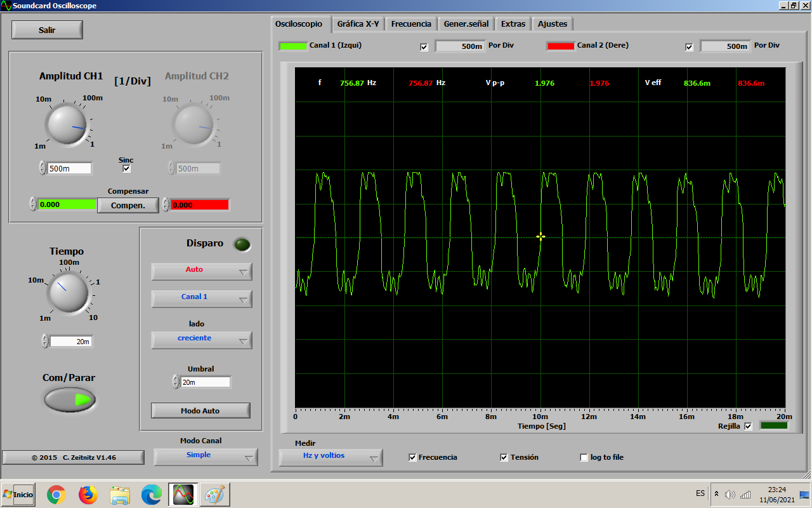Screen dimensions: 812x508
Task: Open Google Chrome from the taskbar
Action: click(x=56, y=494)
